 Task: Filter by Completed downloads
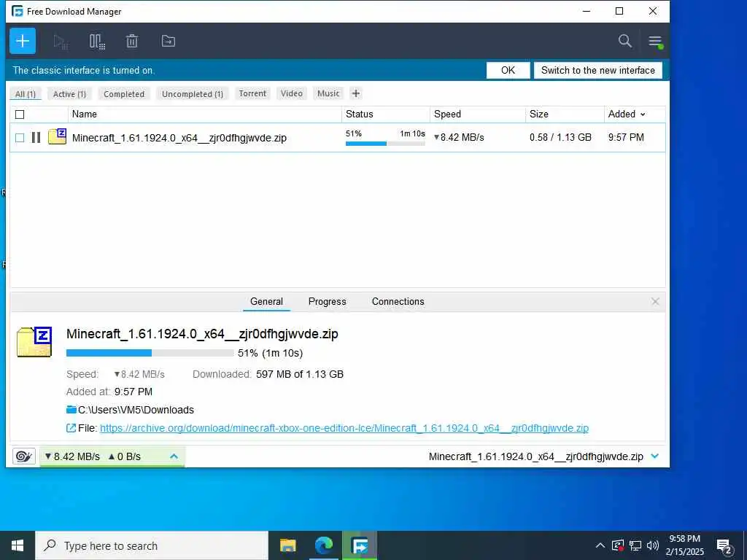(124, 94)
